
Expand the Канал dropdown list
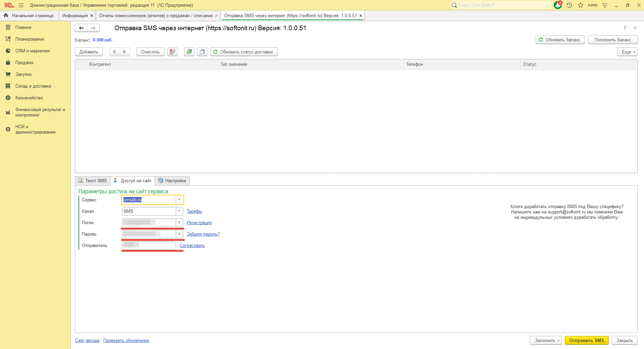point(179,211)
